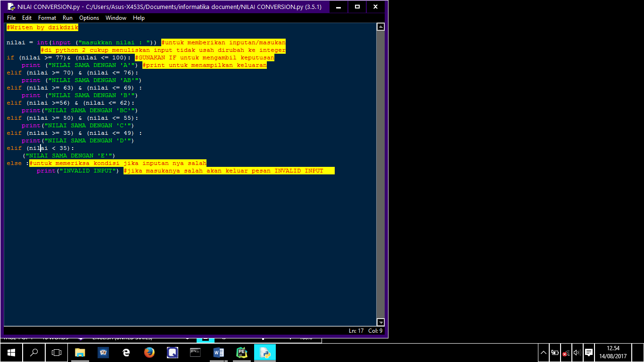Image resolution: width=644 pixels, height=362 pixels.
Task: Open the Run menu
Action: 68,18
